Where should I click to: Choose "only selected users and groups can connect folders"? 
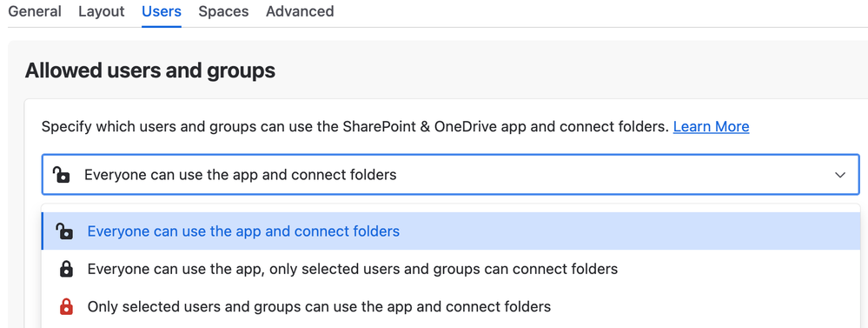tap(451, 269)
